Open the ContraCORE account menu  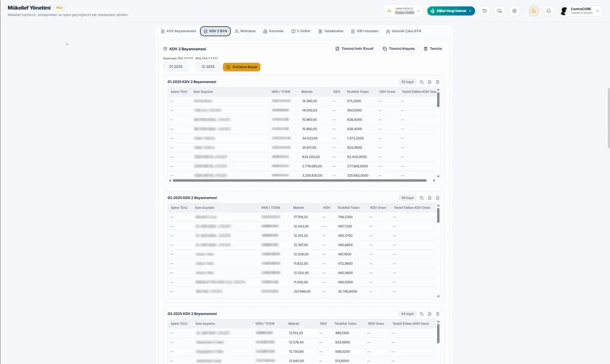coord(580,11)
